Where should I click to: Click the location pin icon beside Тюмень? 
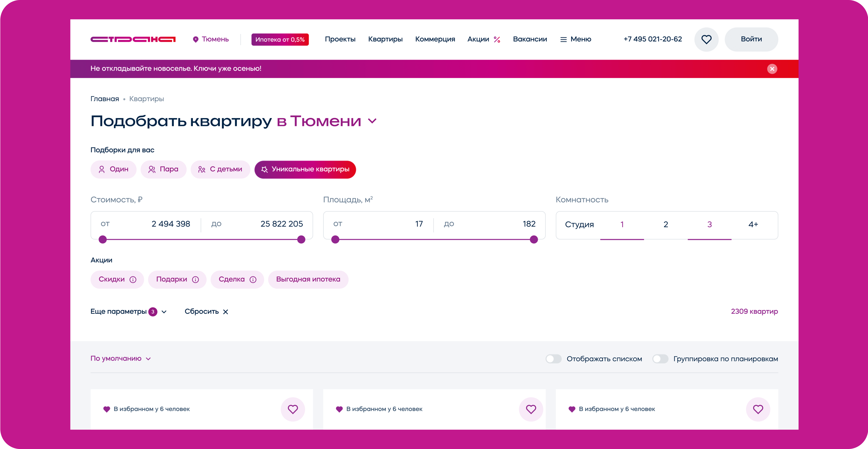[x=195, y=39]
